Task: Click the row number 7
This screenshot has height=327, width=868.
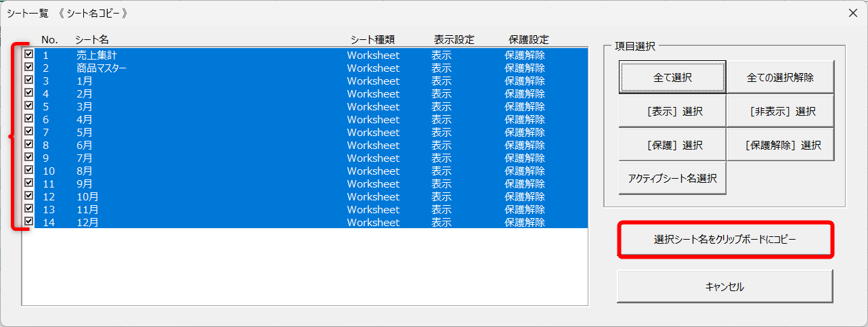Action: (x=46, y=132)
